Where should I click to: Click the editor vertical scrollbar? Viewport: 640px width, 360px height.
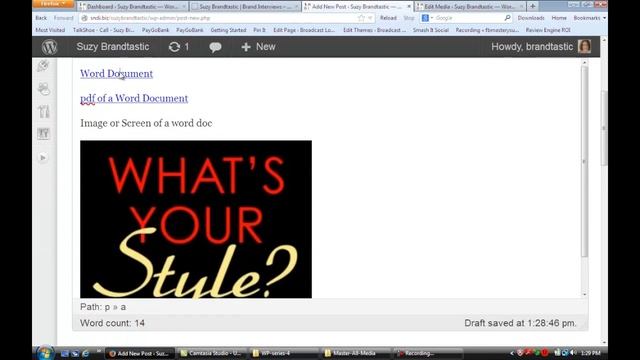tap(584, 161)
